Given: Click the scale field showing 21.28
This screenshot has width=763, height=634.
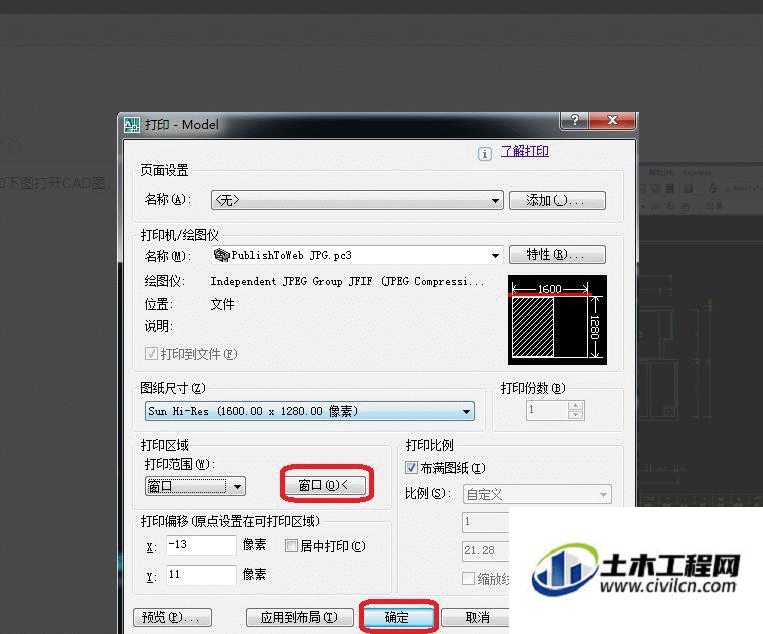Looking at the screenshot, I should tap(486, 550).
